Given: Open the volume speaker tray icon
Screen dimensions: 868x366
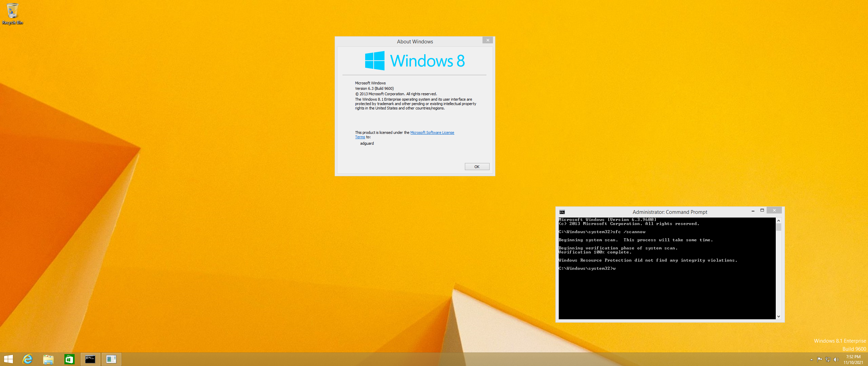Looking at the screenshot, I should tap(836, 360).
